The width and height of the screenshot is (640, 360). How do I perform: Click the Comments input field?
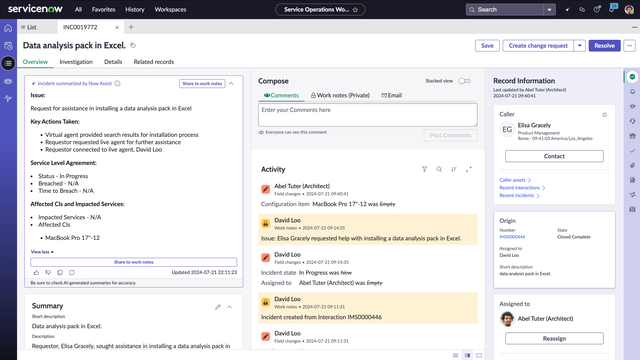pos(367,115)
